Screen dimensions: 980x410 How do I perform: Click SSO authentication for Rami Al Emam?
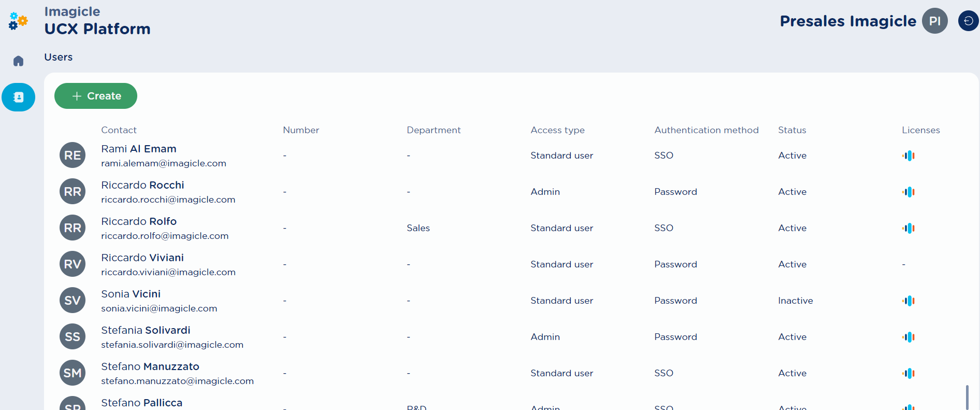(664, 155)
